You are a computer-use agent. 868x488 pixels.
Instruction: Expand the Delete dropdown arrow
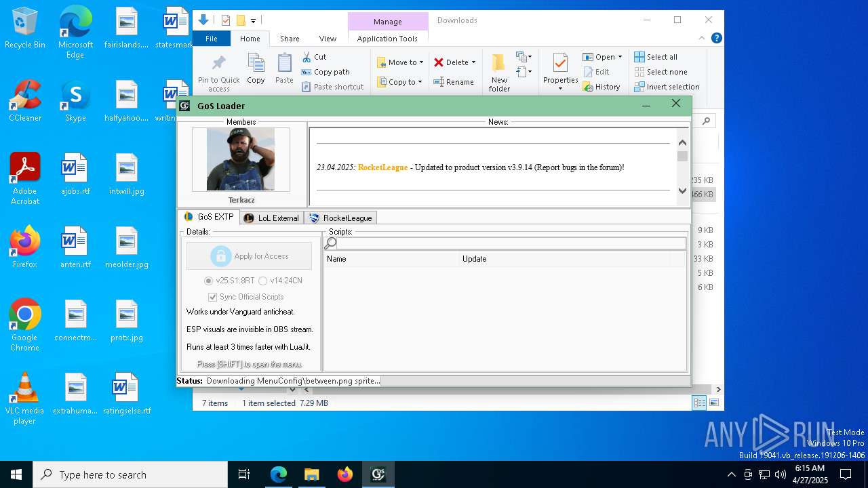point(473,62)
